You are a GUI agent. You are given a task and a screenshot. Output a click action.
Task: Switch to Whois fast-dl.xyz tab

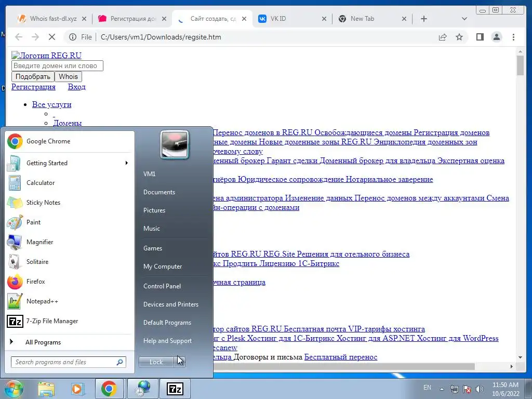(53, 19)
